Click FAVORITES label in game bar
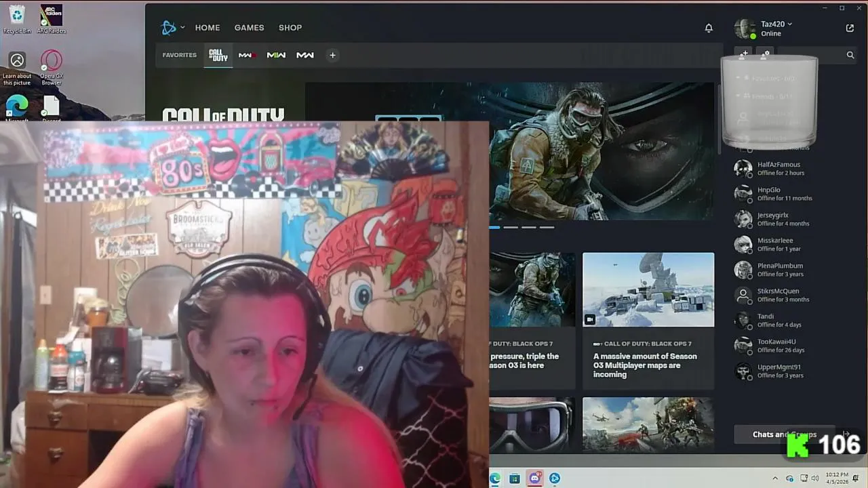 click(180, 55)
